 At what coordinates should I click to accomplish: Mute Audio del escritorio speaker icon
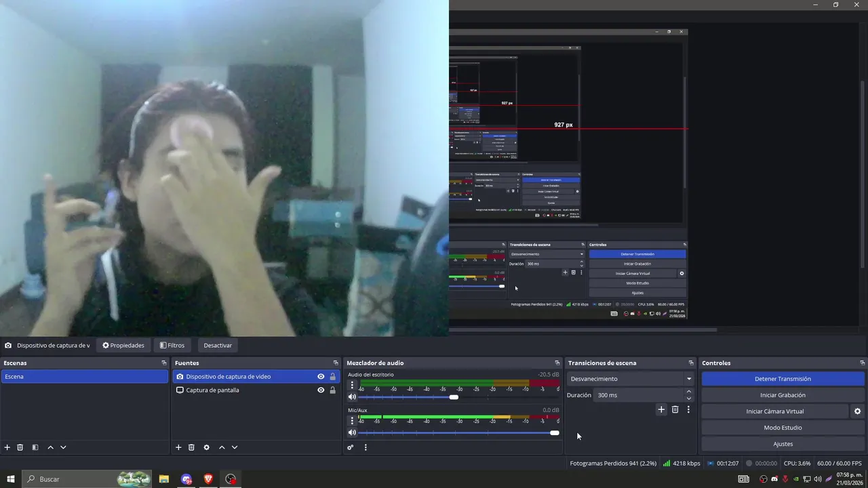pos(352,397)
